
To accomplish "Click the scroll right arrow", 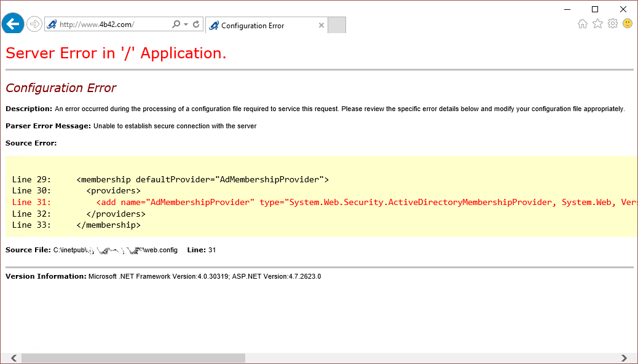I will pyautogui.click(x=624, y=358).
